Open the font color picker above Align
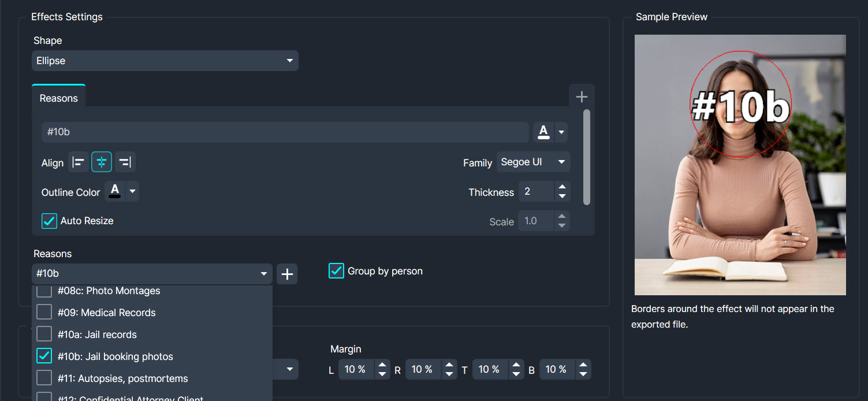 click(543, 132)
